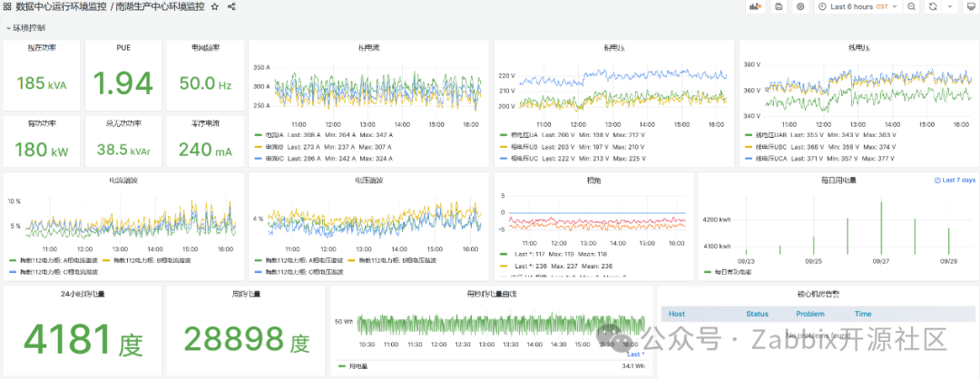Toggle the C相电流谐波 legend series
980x379 pixels.
[58, 272]
